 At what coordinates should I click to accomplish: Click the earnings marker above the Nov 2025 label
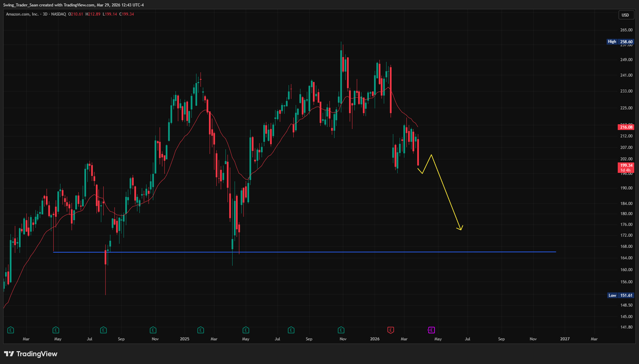(x=341, y=330)
